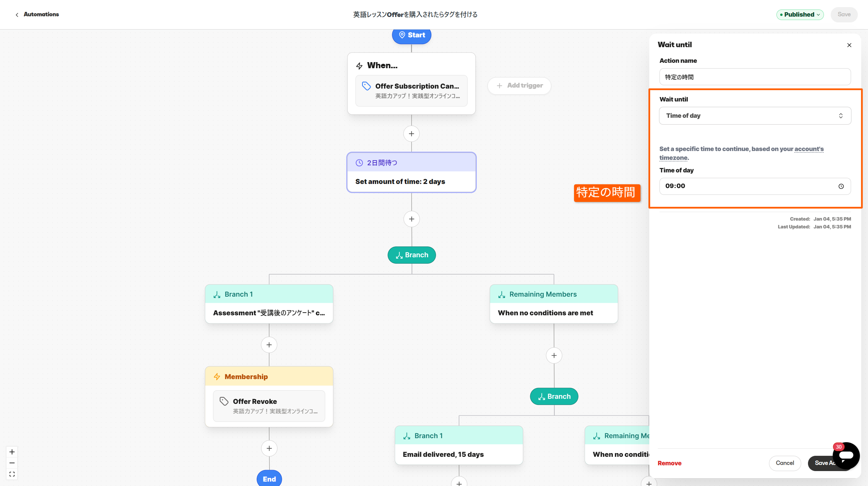The width and height of the screenshot is (868, 486).
Task: Click Add trigger button
Action: click(519, 86)
